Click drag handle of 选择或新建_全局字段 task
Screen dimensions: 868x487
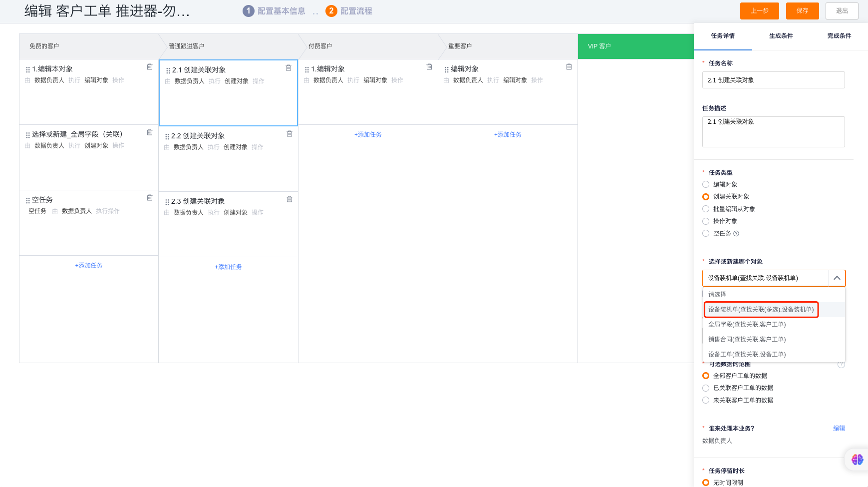pos(28,135)
